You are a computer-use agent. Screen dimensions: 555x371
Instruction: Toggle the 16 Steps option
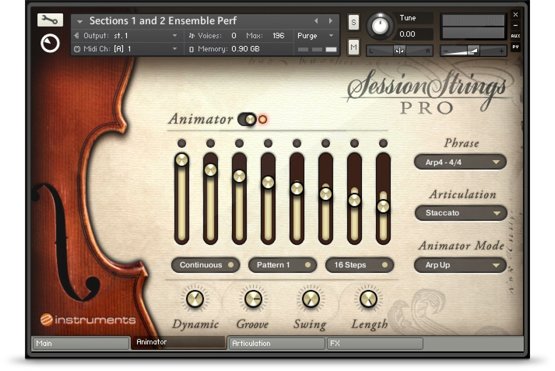click(x=360, y=265)
